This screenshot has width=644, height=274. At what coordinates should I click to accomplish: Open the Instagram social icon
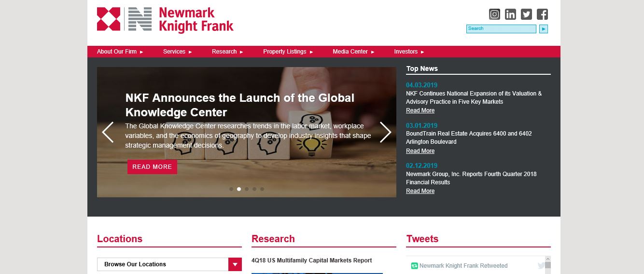coord(494,14)
